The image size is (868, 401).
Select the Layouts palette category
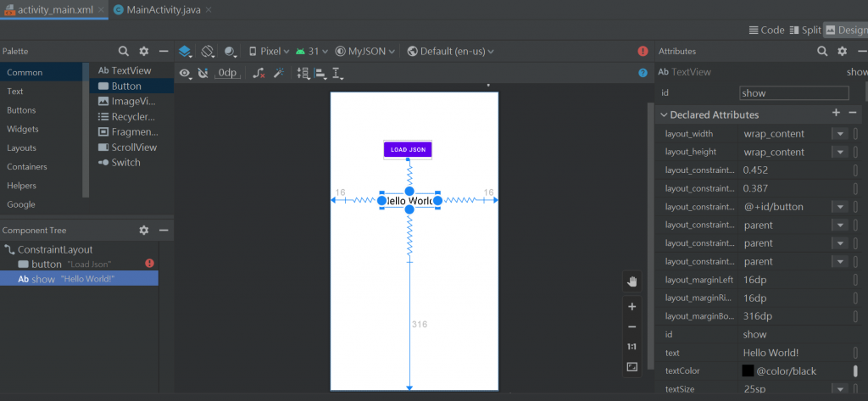click(x=41, y=148)
